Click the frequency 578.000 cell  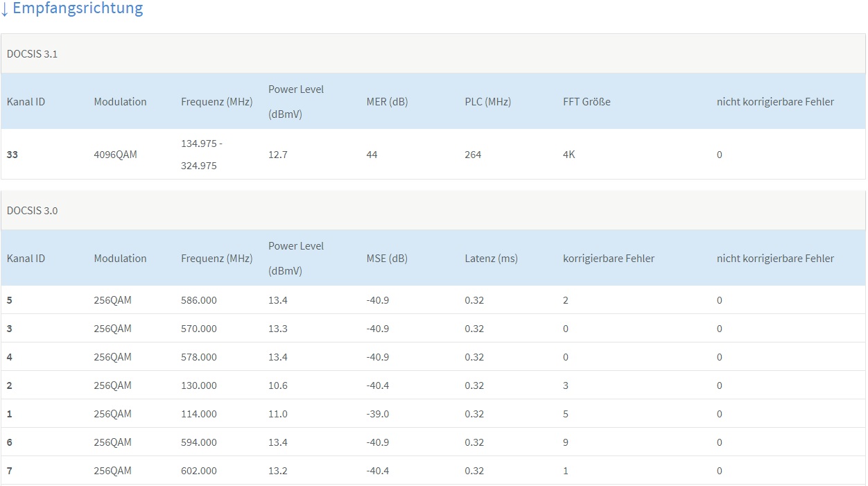199,357
